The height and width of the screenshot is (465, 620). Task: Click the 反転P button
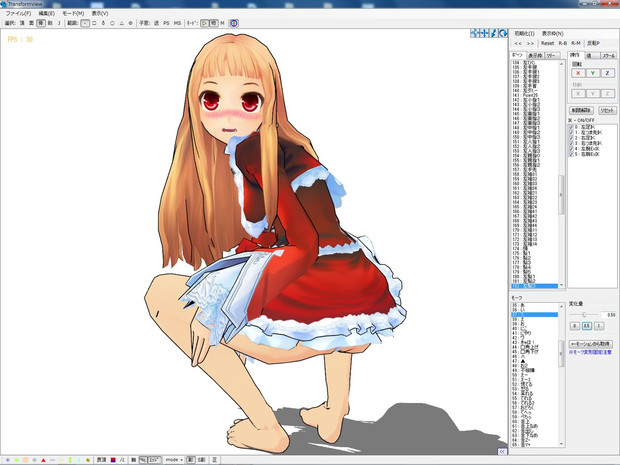click(x=593, y=43)
